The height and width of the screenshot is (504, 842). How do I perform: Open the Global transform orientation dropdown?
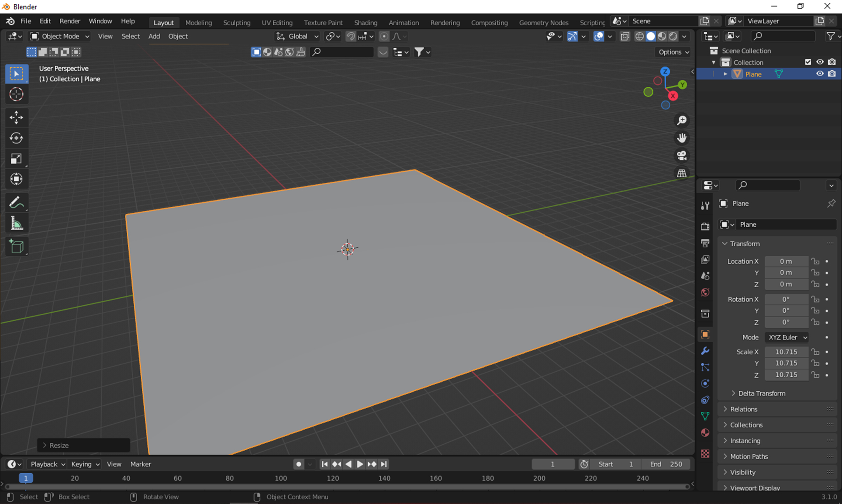298,36
